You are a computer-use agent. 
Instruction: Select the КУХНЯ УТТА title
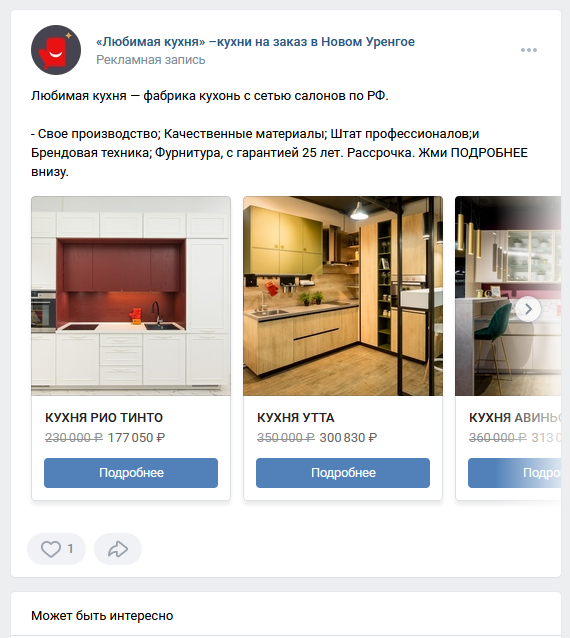tap(295, 417)
